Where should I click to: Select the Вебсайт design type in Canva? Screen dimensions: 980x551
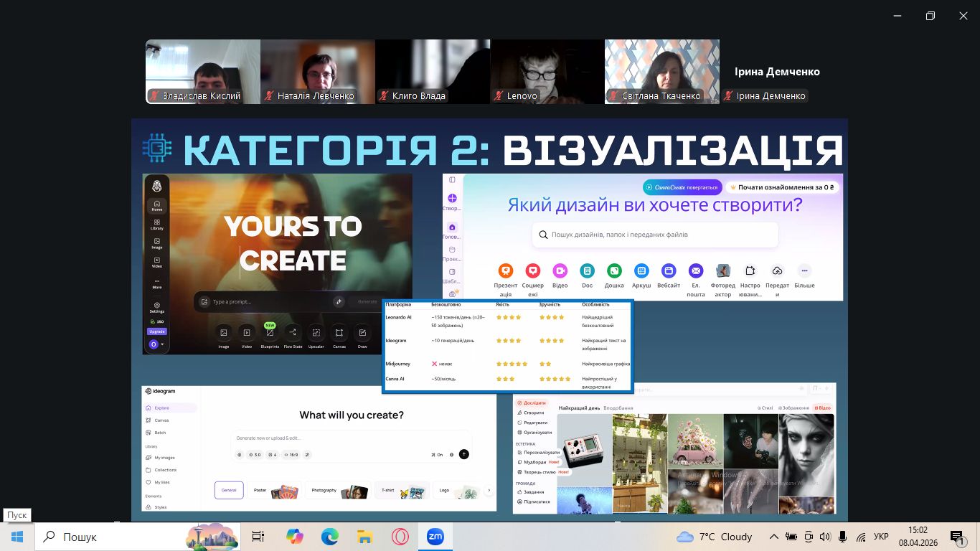(x=669, y=275)
